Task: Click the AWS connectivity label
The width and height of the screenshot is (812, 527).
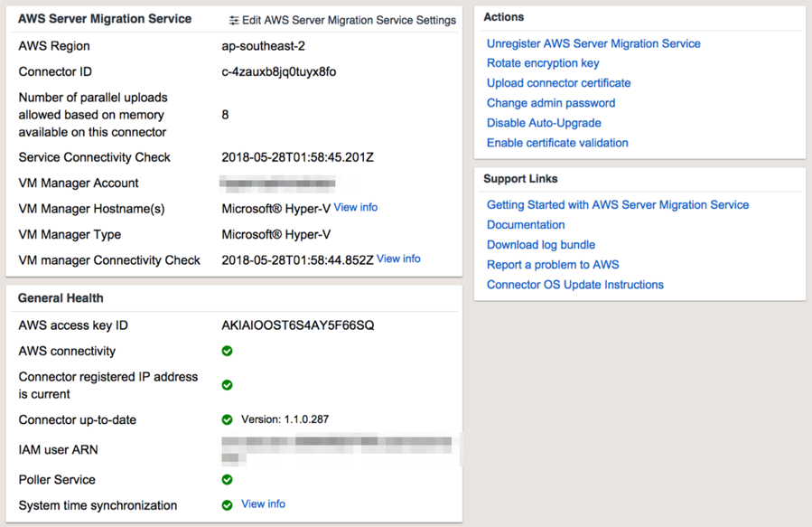Action: pos(67,352)
